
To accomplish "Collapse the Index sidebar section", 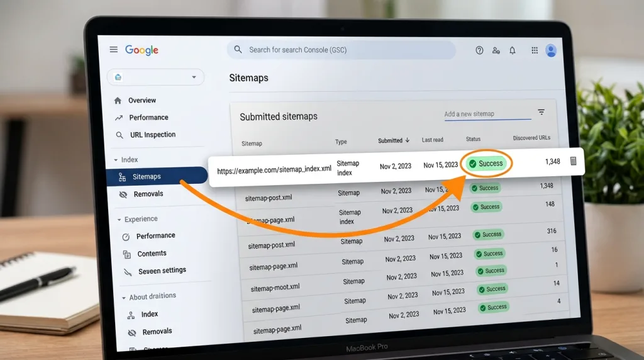I will click(116, 160).
